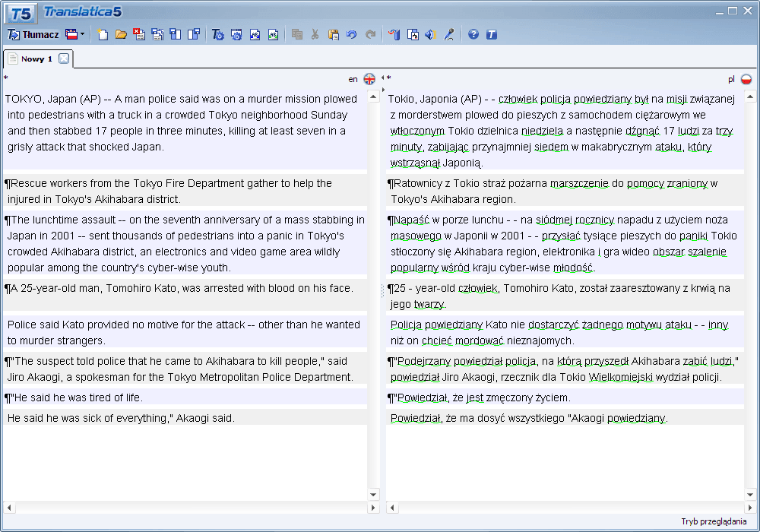Close the Nowy 1 document tab

tap(64, 59)
